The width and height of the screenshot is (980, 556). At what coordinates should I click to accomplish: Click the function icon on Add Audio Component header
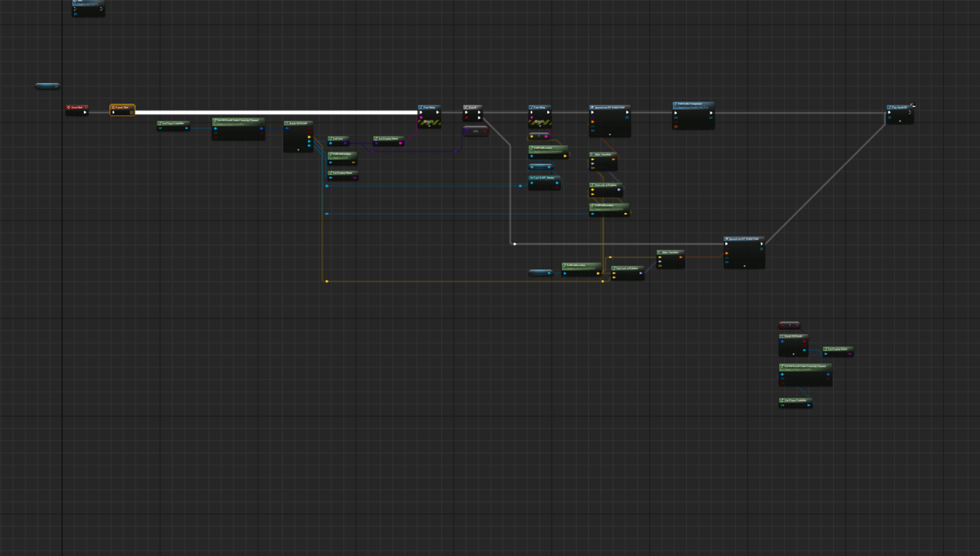[x=675, y=104]
